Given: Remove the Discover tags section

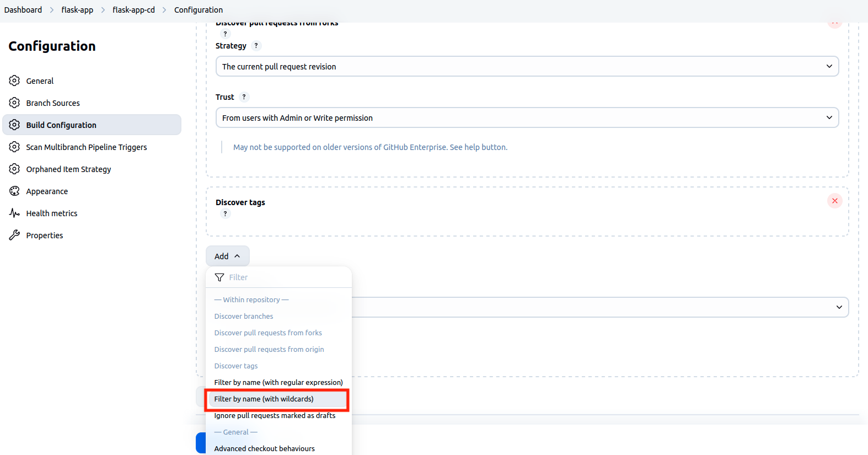Looking at the screenshot, I should [834, 201].
